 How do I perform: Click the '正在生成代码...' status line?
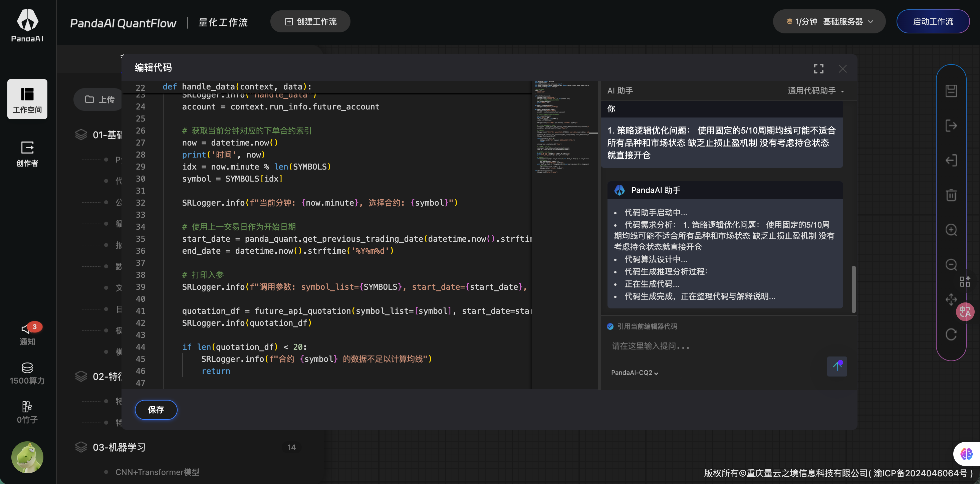(652, 284)
